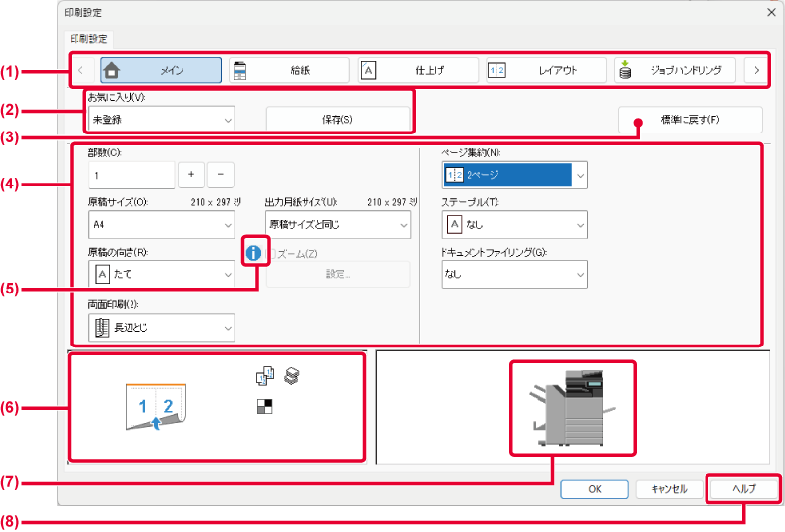The image size is (785, 532).
Task: Increase copies with the plus button
Action: [190, 174]
